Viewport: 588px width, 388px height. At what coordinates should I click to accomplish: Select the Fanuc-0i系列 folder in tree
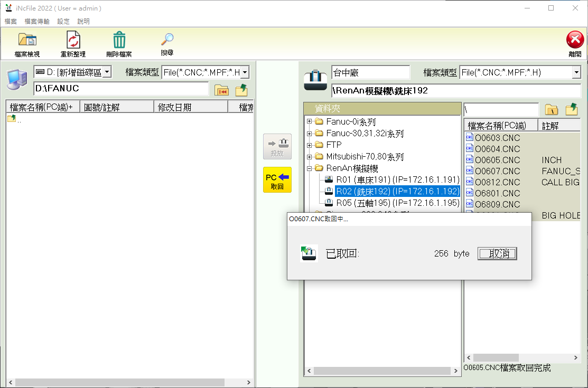[351, 122]
